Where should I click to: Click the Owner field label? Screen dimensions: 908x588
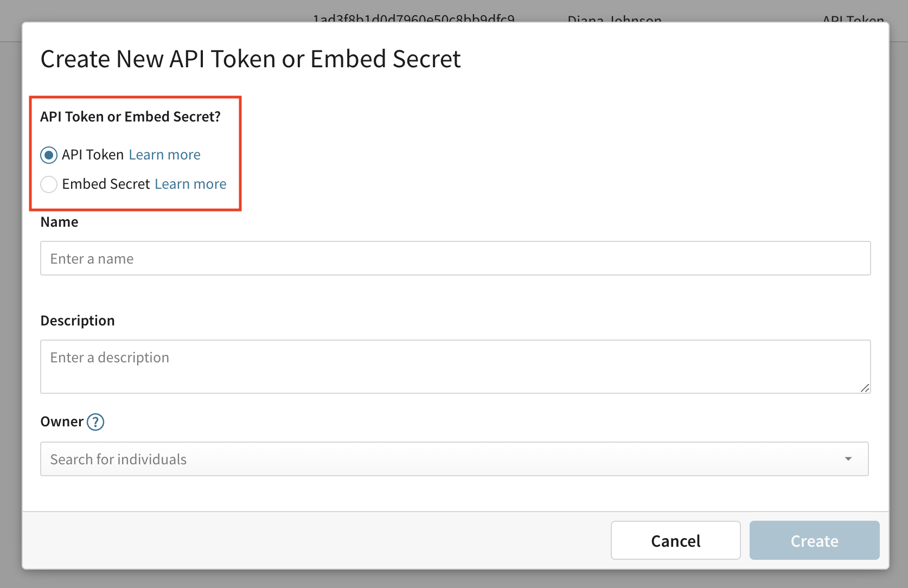pos(62,422)
